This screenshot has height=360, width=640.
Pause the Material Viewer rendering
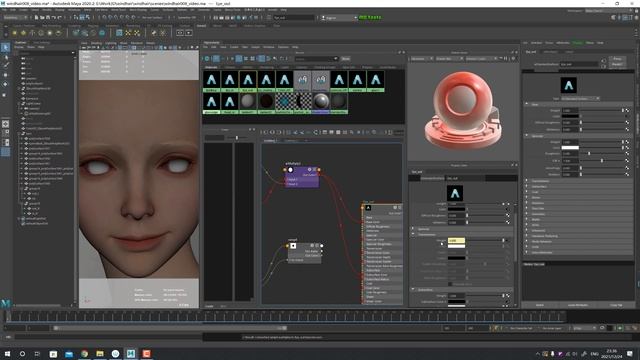point(505,59)
